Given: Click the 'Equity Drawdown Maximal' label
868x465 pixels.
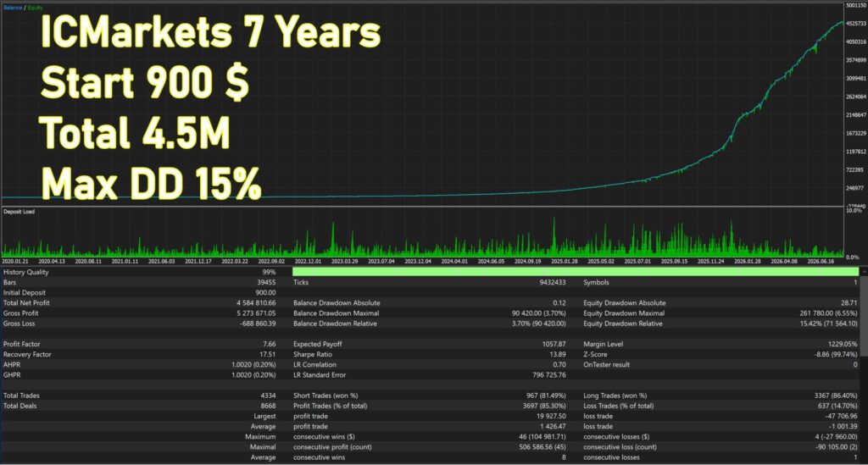Looking at the screenshot, I should pyautogui.click(x=624, y=313).
